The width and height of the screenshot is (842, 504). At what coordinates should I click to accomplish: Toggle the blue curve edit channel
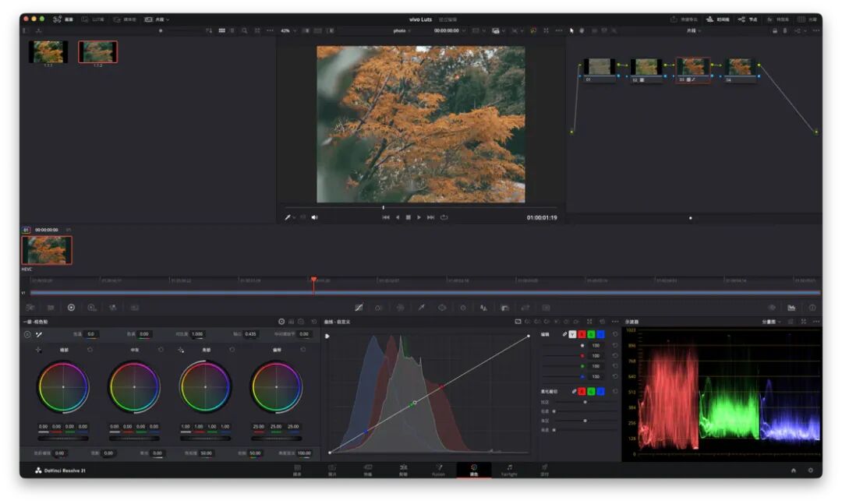coord(600,334)
